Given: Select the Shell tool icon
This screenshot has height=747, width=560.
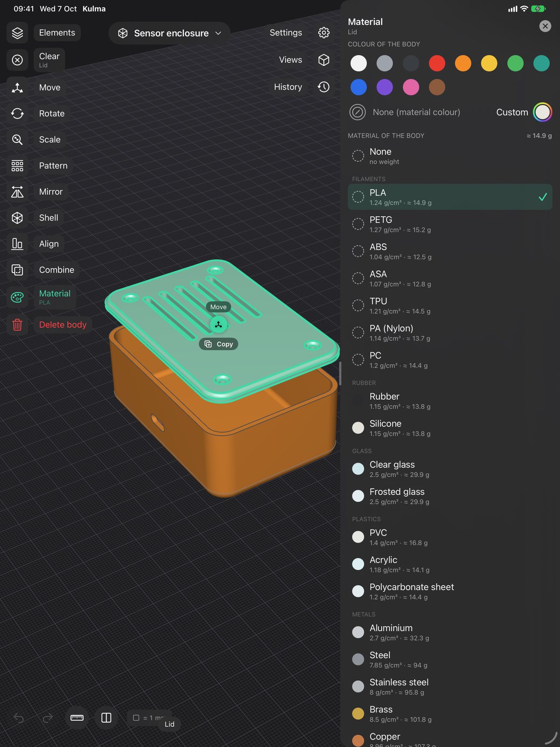Looking at the screenshot, I should coord(17,218).
